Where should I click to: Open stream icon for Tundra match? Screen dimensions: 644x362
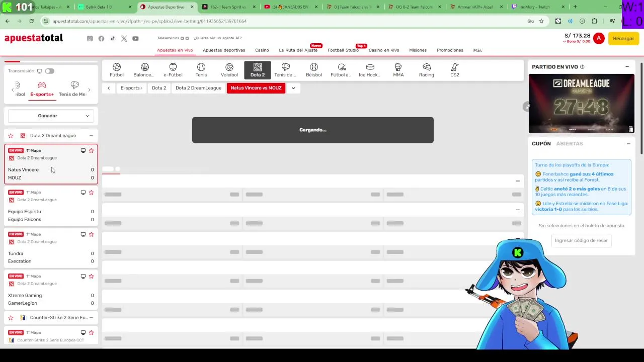click(x=83, y=234)
